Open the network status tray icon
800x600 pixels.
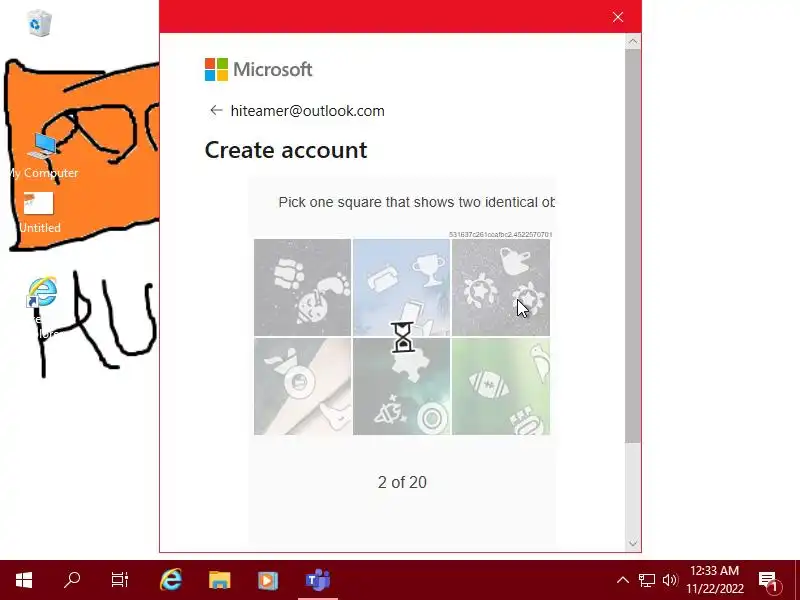point(646,580)
